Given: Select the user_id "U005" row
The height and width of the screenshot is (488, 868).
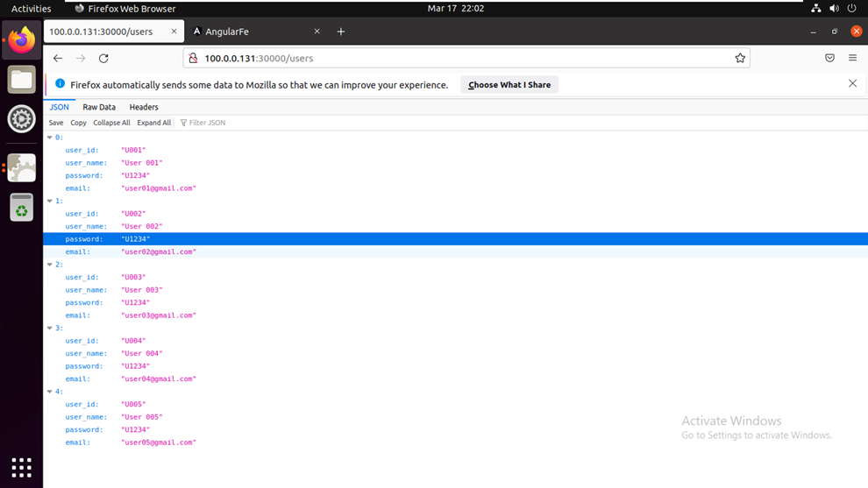Looking at the screenshot, I should tap(455, 405).
